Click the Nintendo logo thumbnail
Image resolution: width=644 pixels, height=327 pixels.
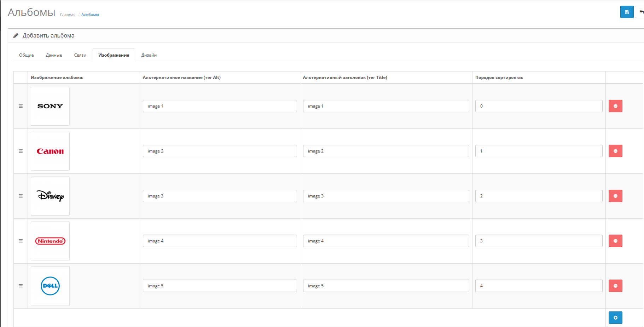(x=50, y=241)
